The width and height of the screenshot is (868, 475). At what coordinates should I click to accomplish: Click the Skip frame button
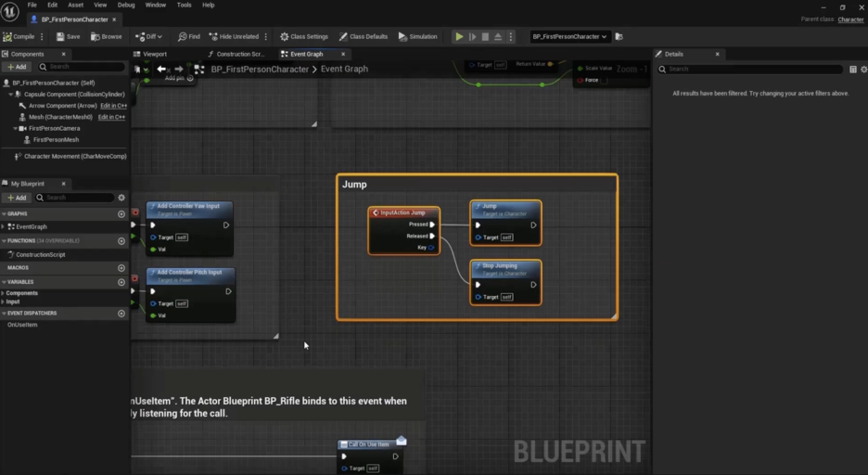[x=472, y=36]
